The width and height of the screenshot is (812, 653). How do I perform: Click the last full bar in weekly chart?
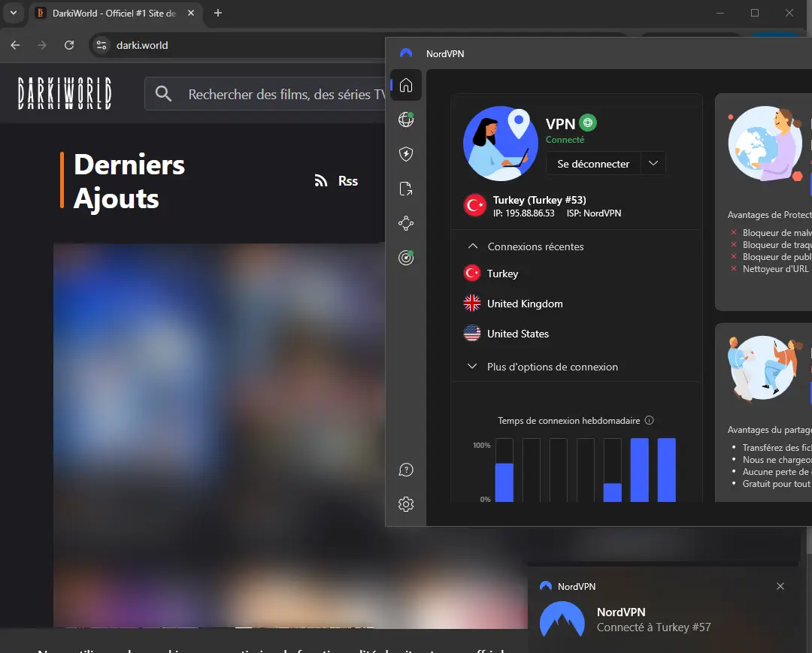tap(666, 470)
